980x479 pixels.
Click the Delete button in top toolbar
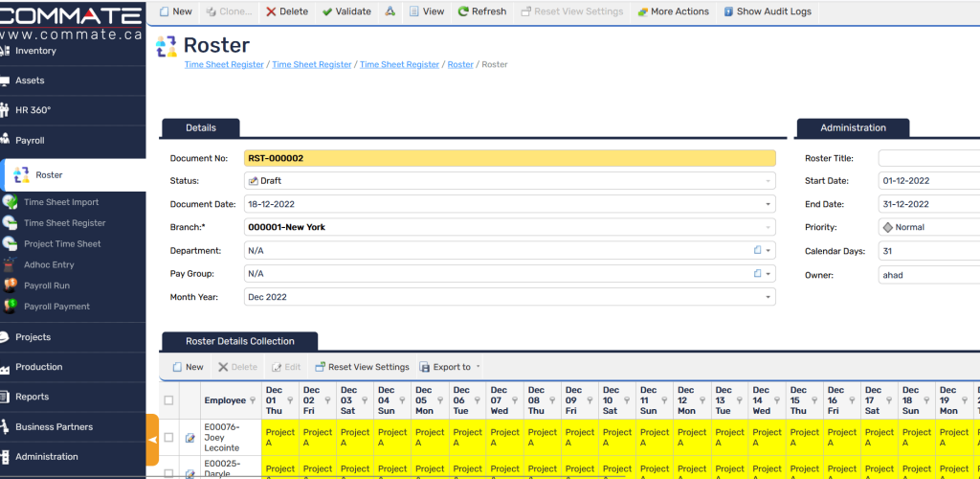[287, 11]
